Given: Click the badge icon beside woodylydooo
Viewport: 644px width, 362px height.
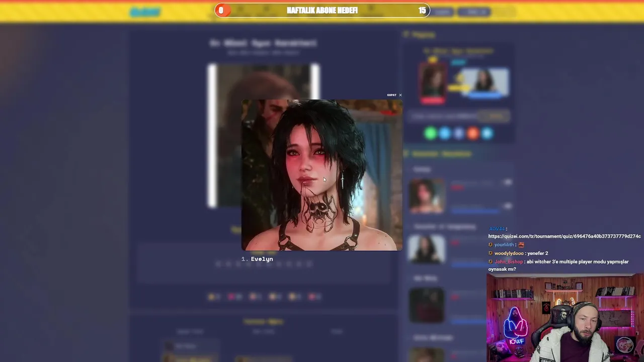Looking at the screenshot, I should pos(491,253).
